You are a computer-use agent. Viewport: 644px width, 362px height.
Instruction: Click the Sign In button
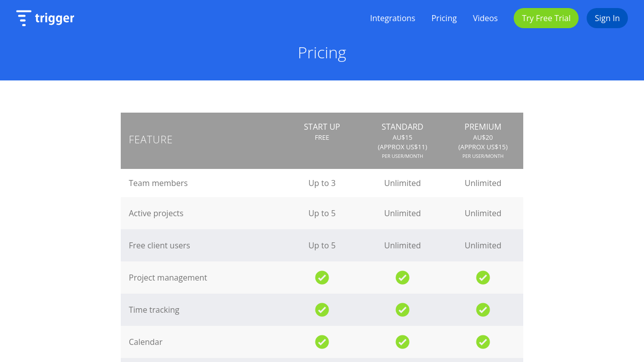[x=607, y=18]
